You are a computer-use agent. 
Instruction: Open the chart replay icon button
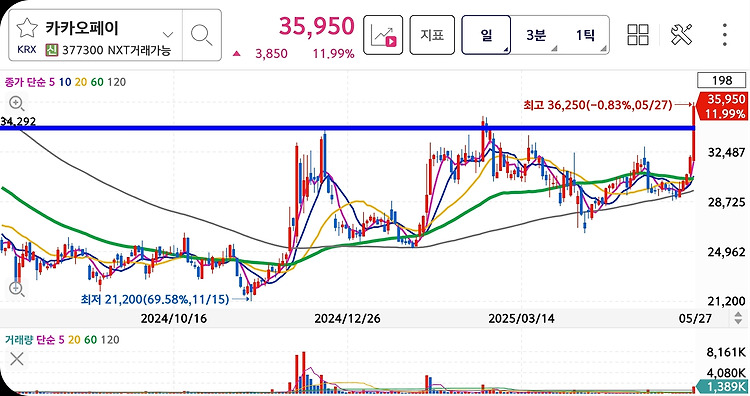[383, 35]
